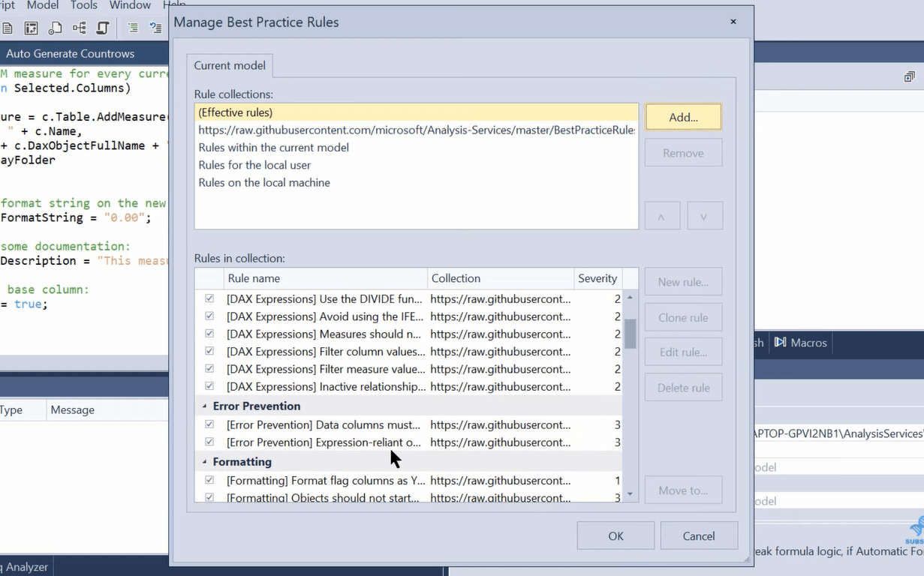Click the Add... button
Image resolution: width=924 pixels, height=576 pixels.
[x=683, y=117]
